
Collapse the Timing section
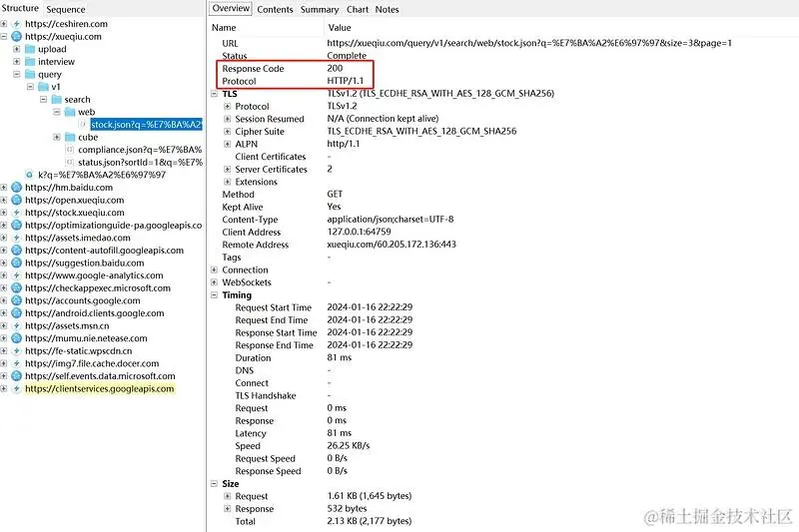point(214,294)
